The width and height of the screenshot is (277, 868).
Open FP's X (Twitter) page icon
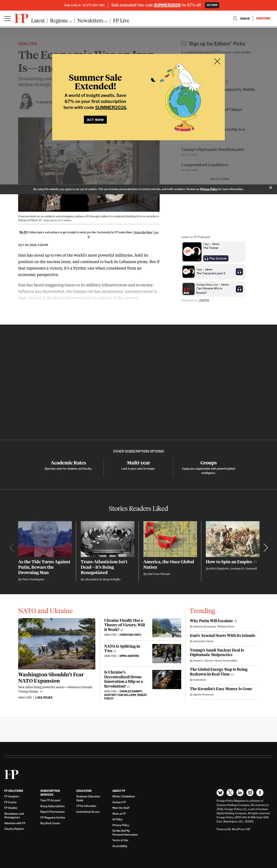pos(230,792)
